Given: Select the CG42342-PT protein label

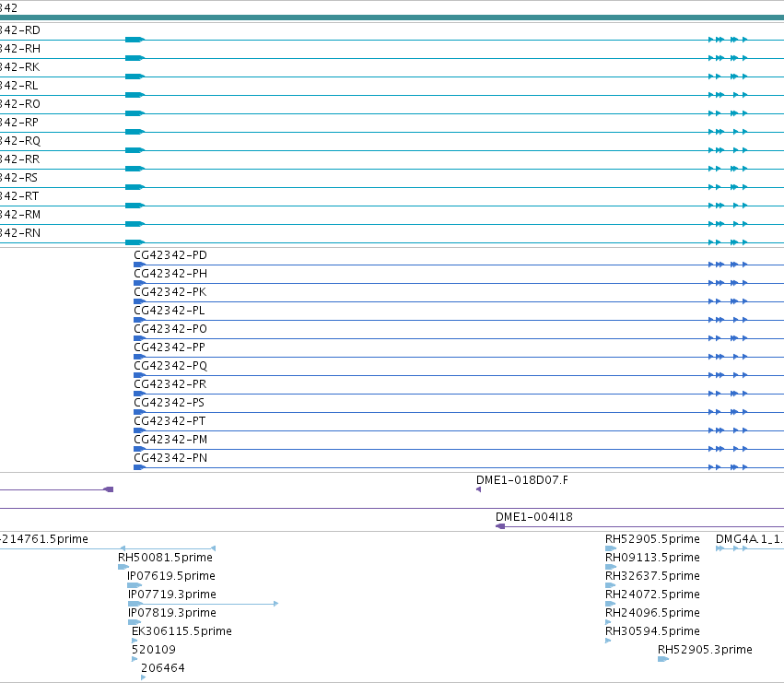Looking at the screenshot, I should (170, 421).
